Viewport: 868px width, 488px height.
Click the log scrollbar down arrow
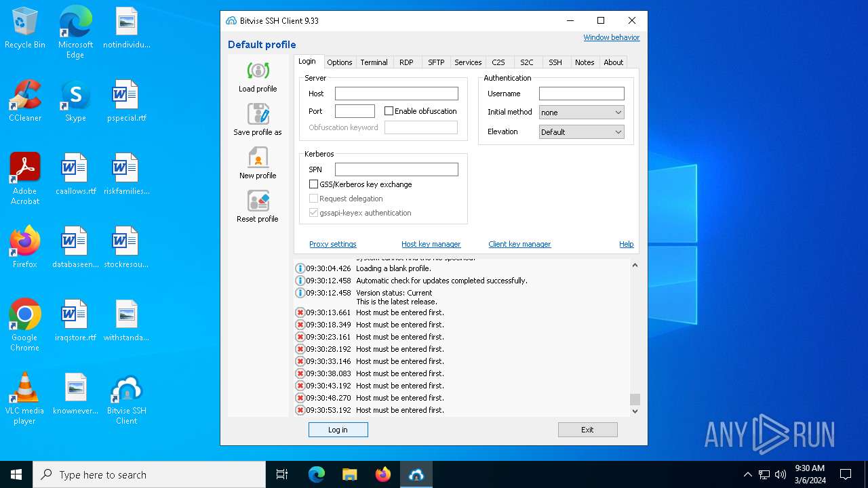click(x=635, y=411)
